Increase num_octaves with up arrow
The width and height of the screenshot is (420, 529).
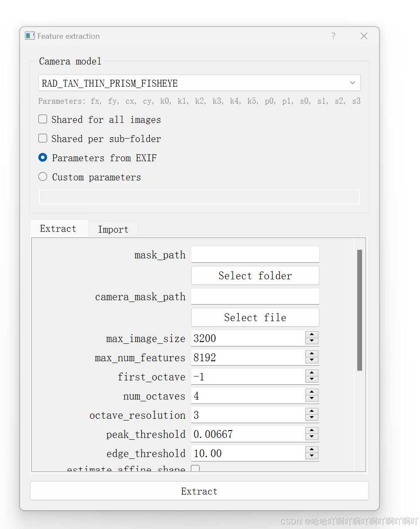312,392
